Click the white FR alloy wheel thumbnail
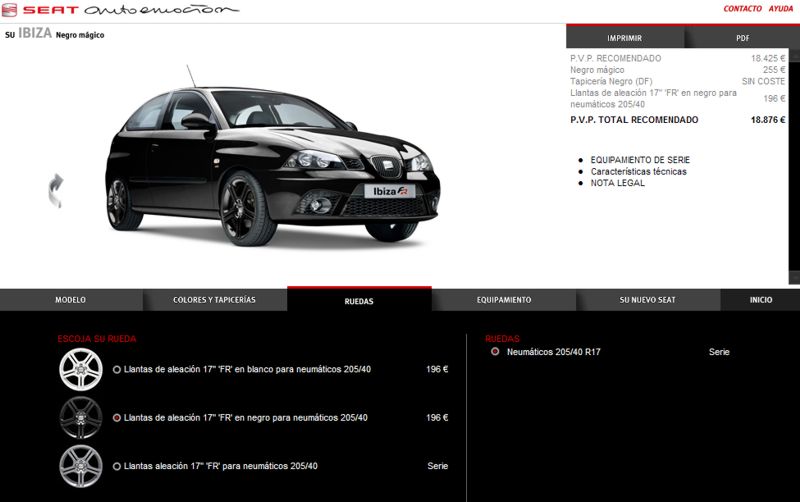This screenshot has height=502, width=800. tap(81, 369)
